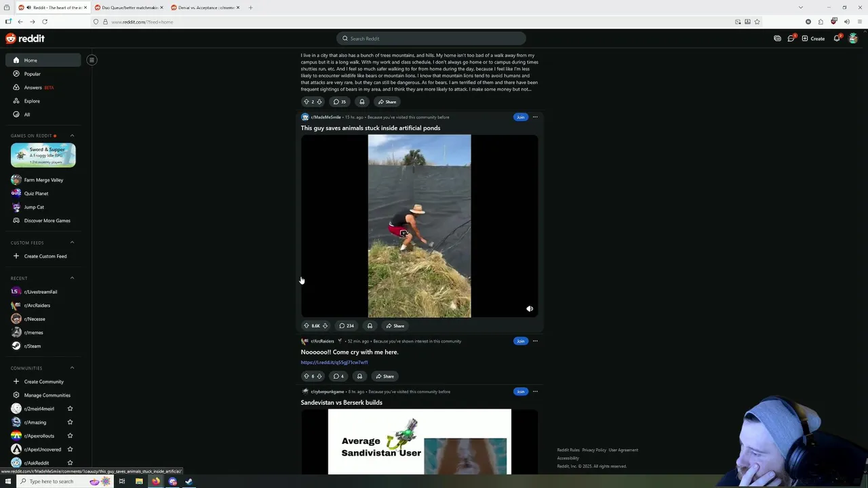The height and width of the screenshot is (488, 868).
Task: Play the artificial ponds video
Action: 419,226
